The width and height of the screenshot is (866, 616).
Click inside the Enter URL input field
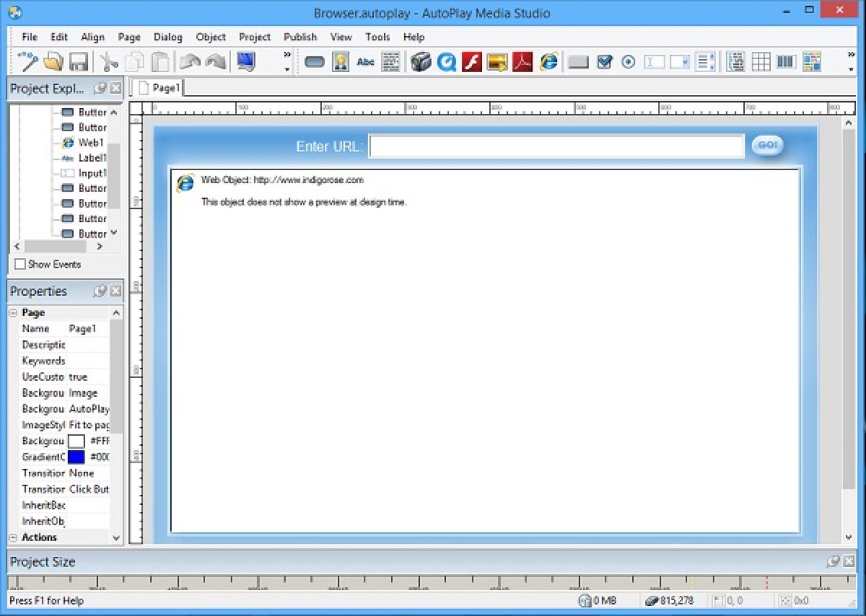coord(556,145)
